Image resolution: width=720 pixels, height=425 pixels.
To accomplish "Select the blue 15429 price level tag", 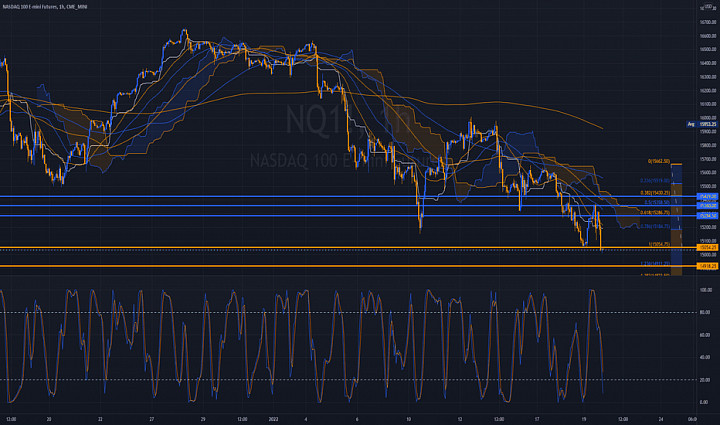I will point(707,196).
